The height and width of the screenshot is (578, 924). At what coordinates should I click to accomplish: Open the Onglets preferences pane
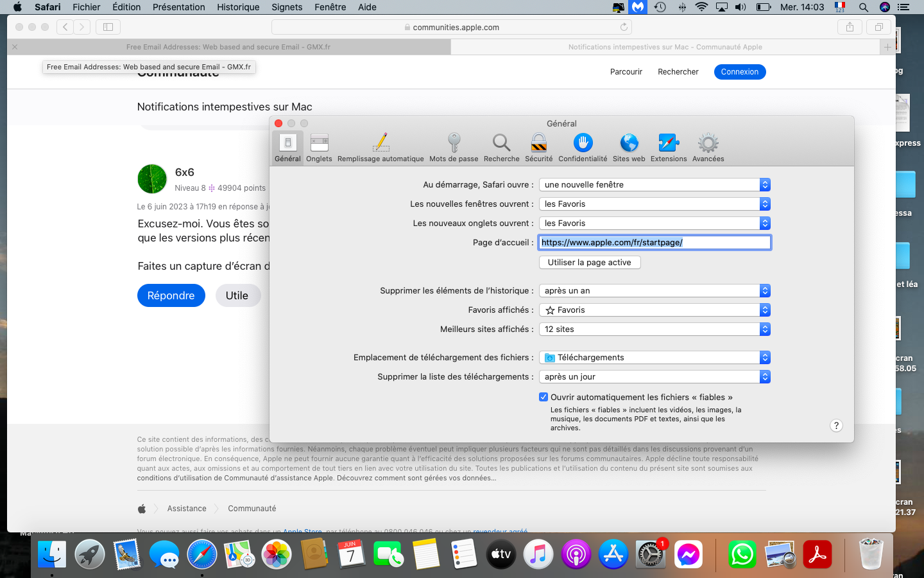pyautogui.click(x=319, y=148)
